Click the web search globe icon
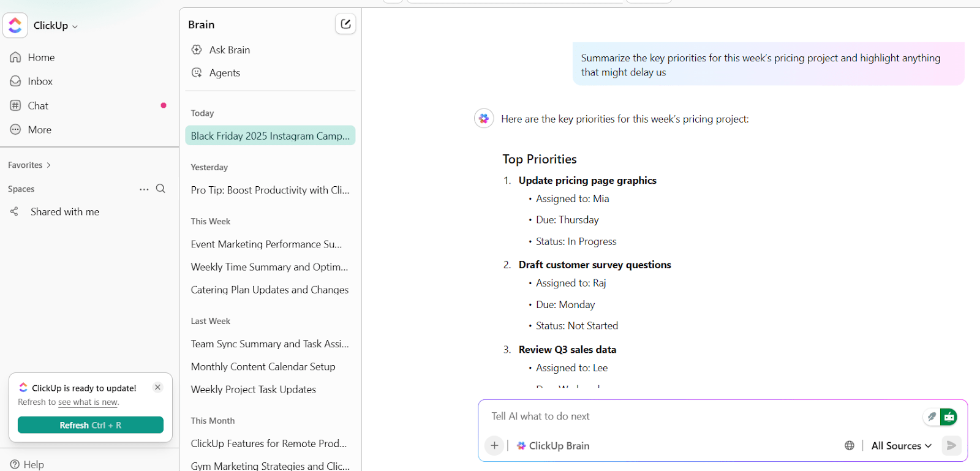Screen dimensions: 980x471 pyautogui.click(x=850, y=445)
